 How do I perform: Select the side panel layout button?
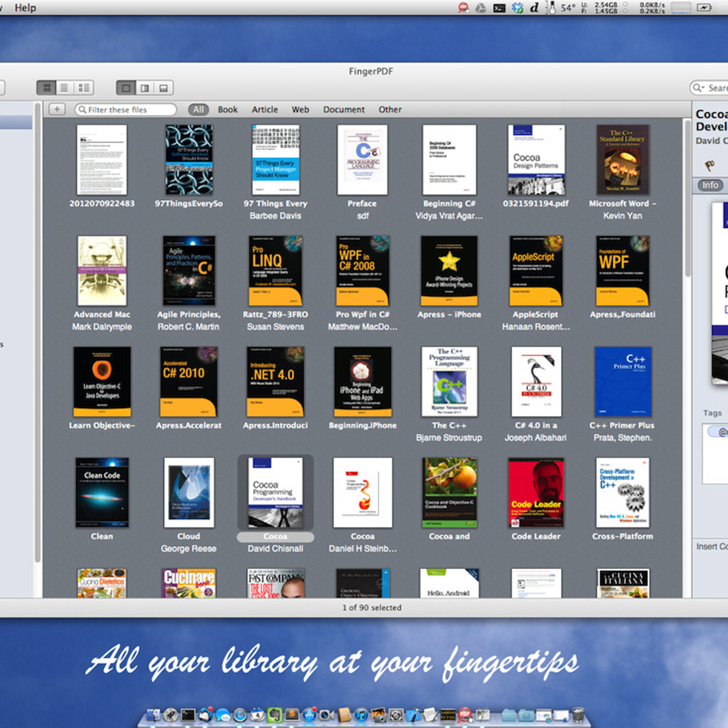click(x=144, y=88)
